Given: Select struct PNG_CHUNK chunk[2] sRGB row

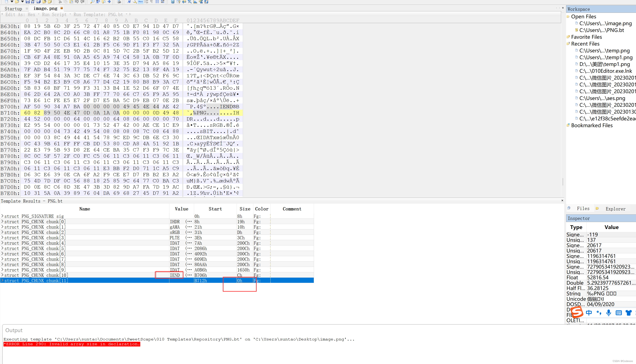Looking at the screenshot, I should point(157,232).
